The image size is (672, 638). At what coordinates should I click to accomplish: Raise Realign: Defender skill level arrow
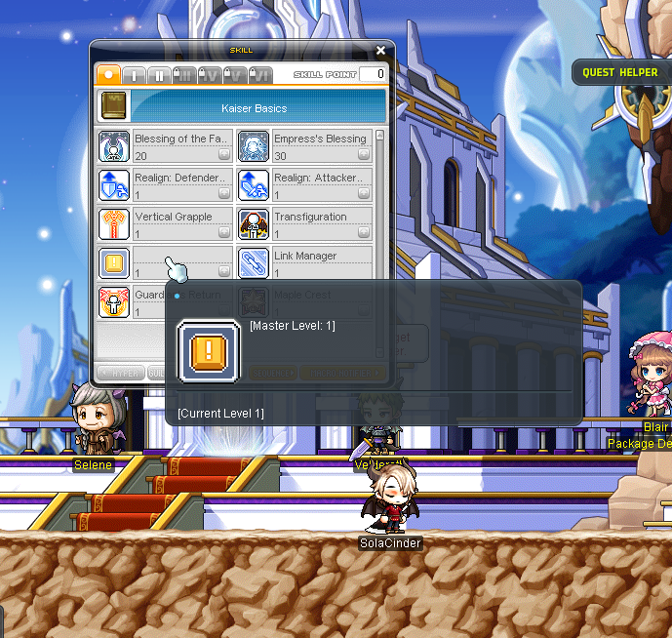(x=224, y=193)
